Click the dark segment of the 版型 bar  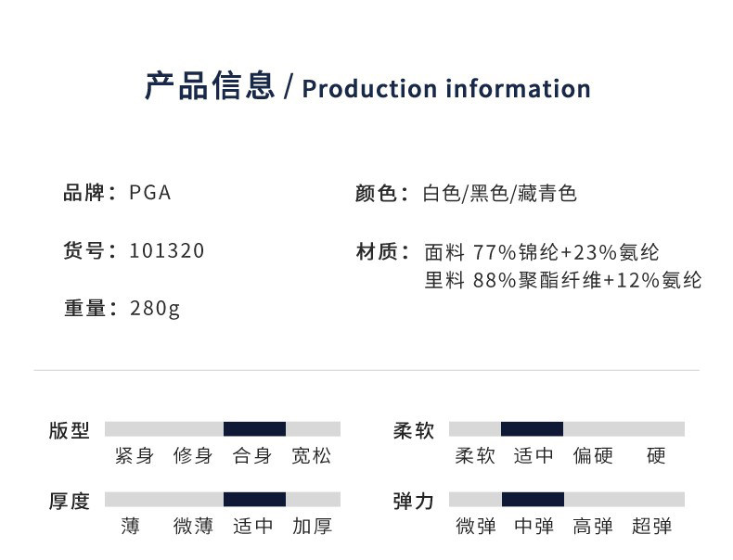[254, 428]
